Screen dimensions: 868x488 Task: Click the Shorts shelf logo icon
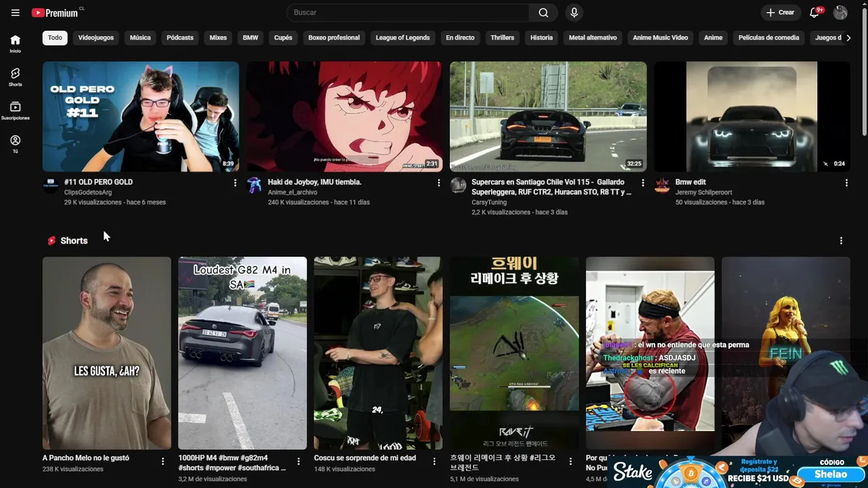(x=52, y=241)
